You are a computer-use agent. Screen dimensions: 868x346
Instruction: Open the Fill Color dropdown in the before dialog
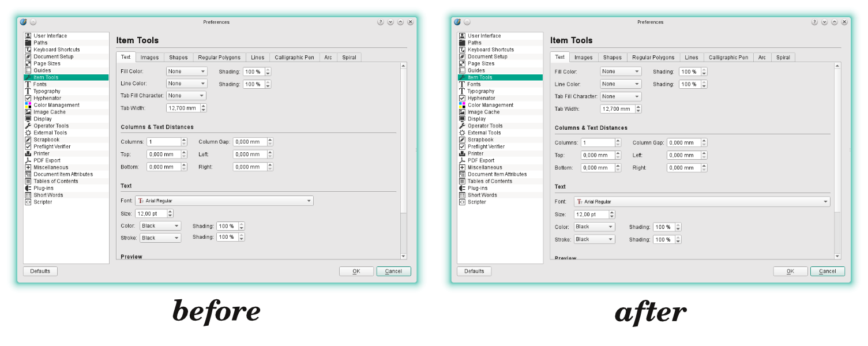(x=186, y=72)
